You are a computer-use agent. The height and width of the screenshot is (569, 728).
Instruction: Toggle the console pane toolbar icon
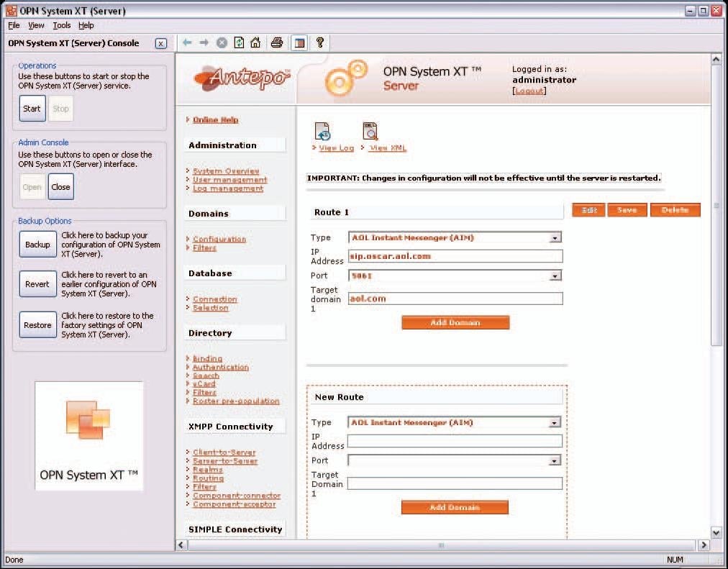tap(299, 43)
